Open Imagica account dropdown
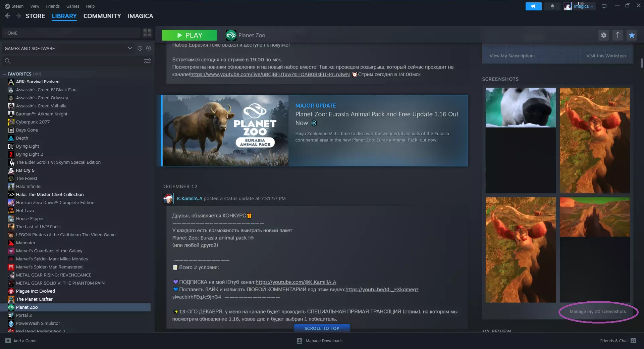Screen dimensions: 644x349 pos(583,6)
